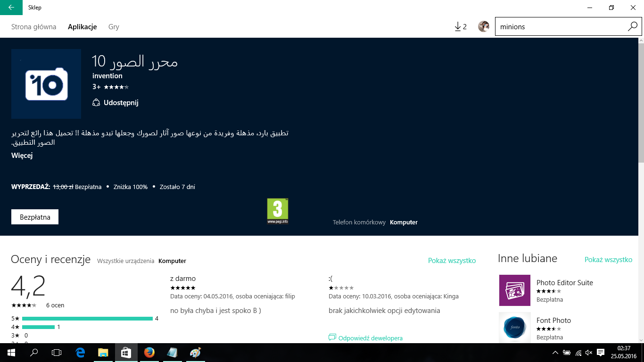
Task: Click the Zniżka 100% label
Action: pos(131,187)
